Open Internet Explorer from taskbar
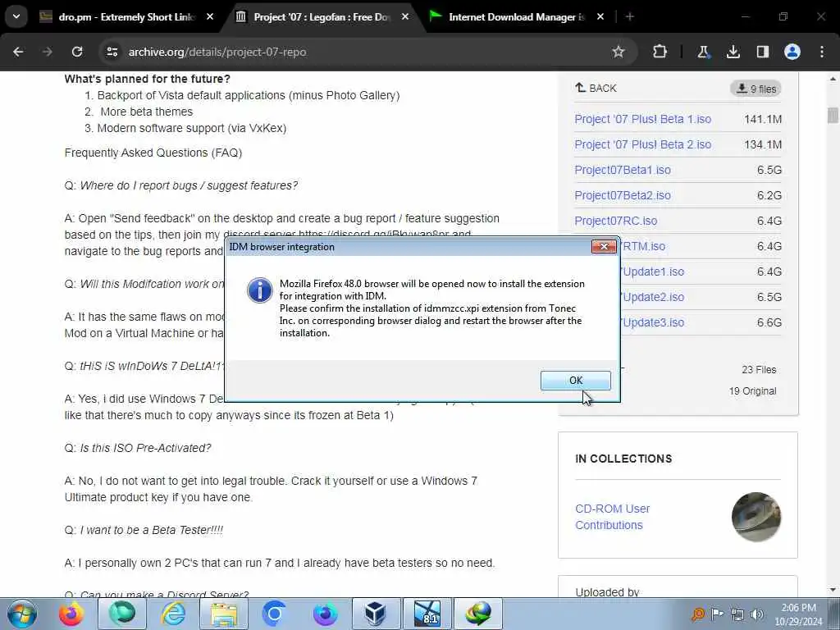840x630 pixels. point(173,614)
